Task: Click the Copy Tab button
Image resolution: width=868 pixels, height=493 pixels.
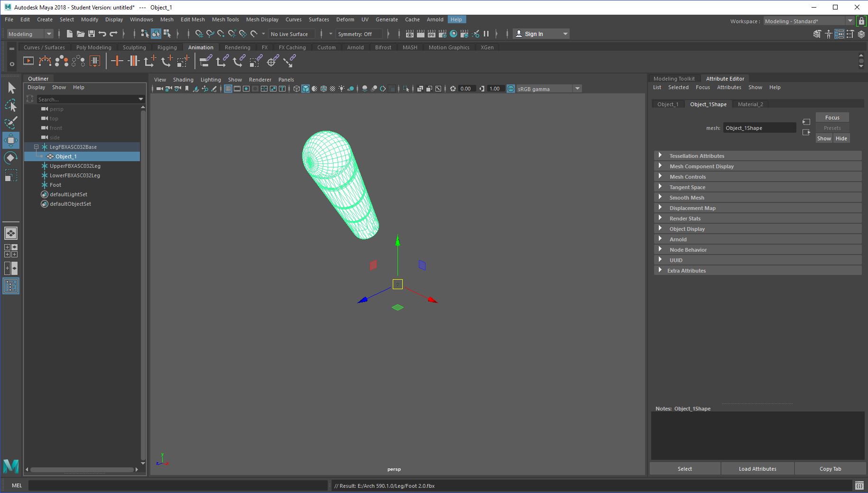Action: 830,469
